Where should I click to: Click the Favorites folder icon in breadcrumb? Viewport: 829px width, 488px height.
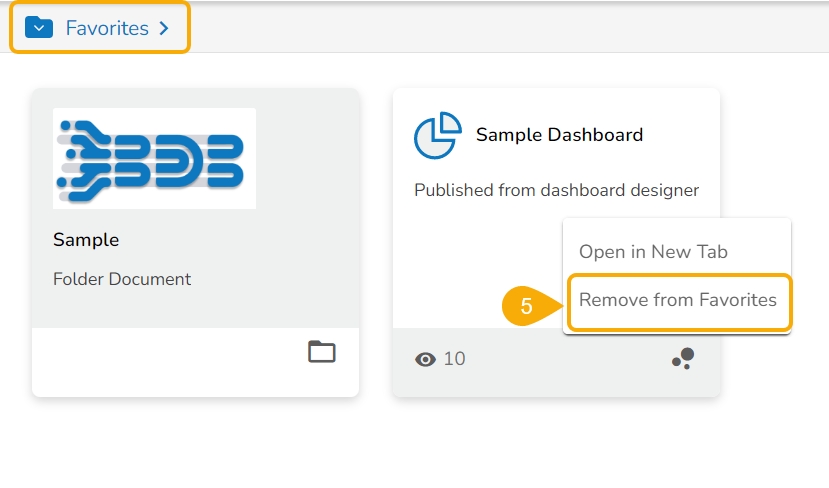(x=39, y=28)
